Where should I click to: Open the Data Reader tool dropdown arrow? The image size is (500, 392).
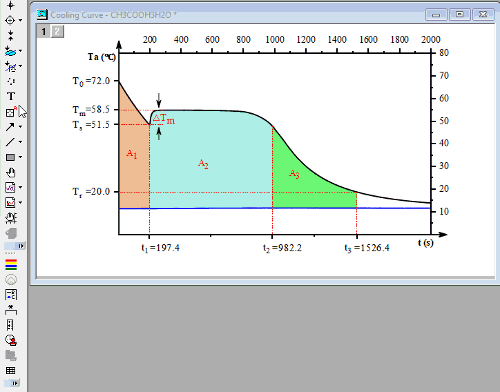pyautogui.click(x=20, y=20)
